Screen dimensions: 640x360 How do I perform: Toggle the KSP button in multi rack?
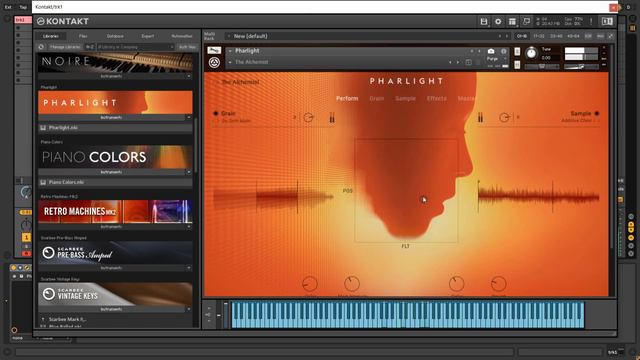coord(588,36)
